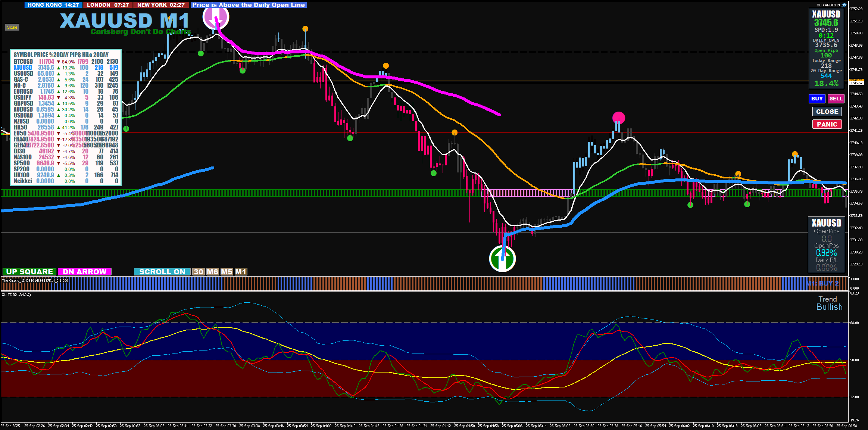Screen dimensions: 868x430
Task: Toggle the UP SQUARE green button
Action: click(29, 272)
